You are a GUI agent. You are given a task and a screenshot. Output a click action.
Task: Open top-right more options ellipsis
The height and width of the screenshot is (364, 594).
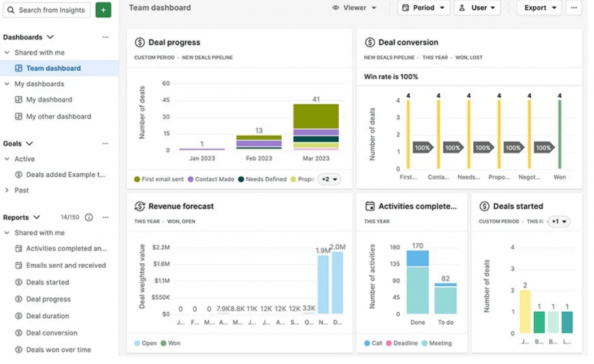tap(574, 8)
